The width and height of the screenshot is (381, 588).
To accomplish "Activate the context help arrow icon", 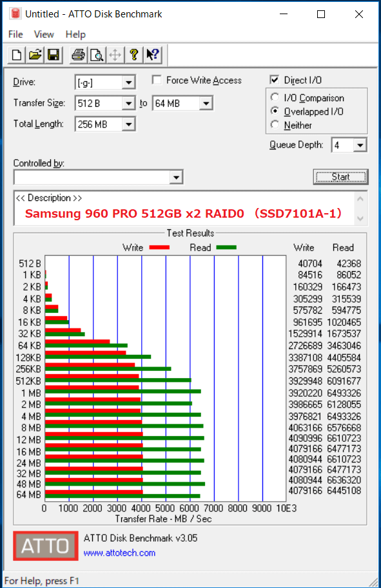I will 153,55.
